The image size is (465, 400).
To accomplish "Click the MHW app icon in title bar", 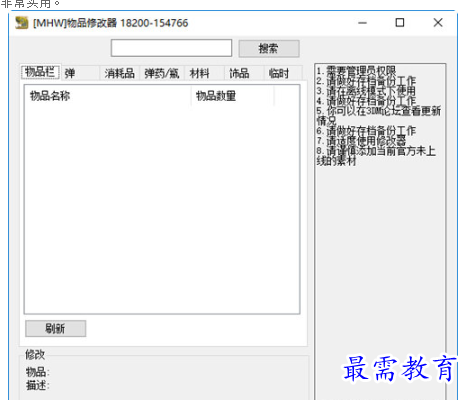I will [22, 23].
